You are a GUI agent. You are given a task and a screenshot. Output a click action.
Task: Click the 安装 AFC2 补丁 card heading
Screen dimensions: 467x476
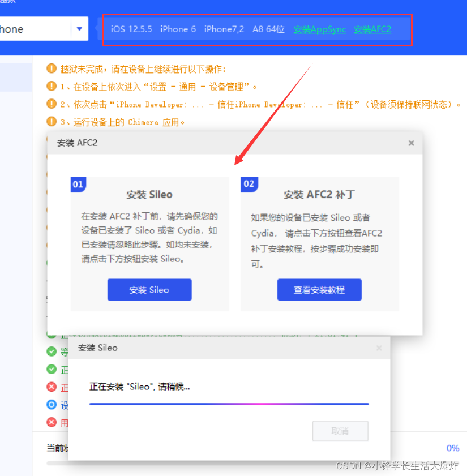[319, 195]
